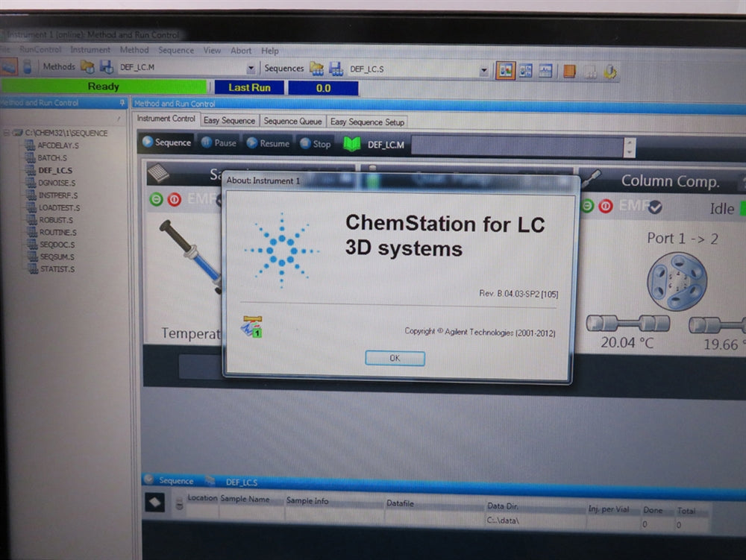
Task: Open the Sequence menu
Action: tap(176, 50)
